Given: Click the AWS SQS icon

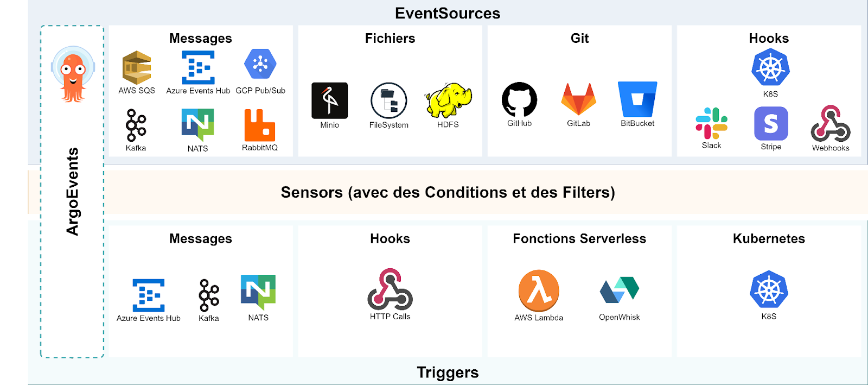Looking at the screenshot, I should pos(137,67).
